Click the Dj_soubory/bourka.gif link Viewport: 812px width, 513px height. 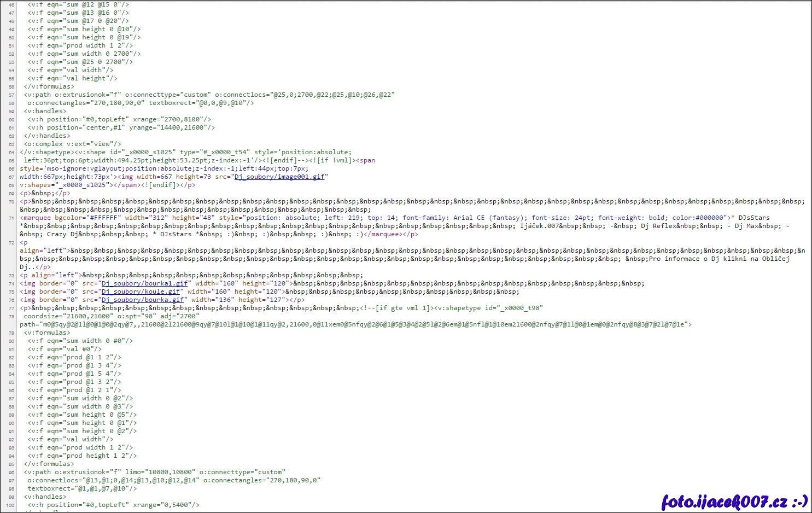[143, 300]
